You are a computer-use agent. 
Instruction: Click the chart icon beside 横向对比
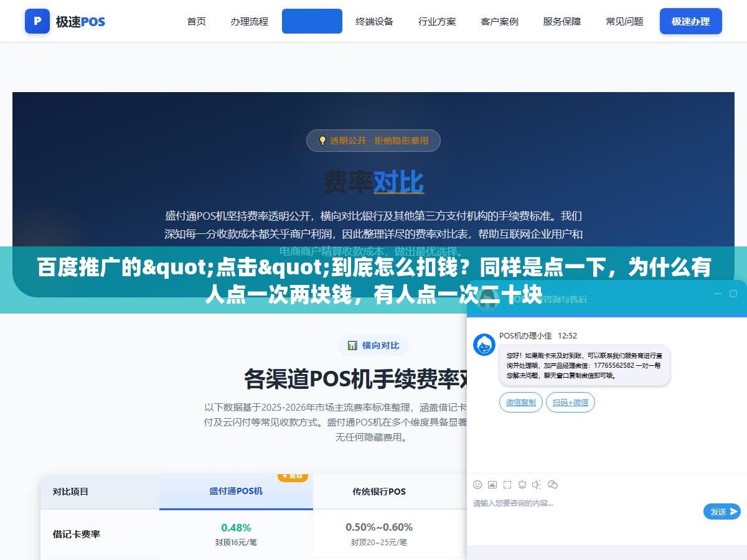click(352, 345)
